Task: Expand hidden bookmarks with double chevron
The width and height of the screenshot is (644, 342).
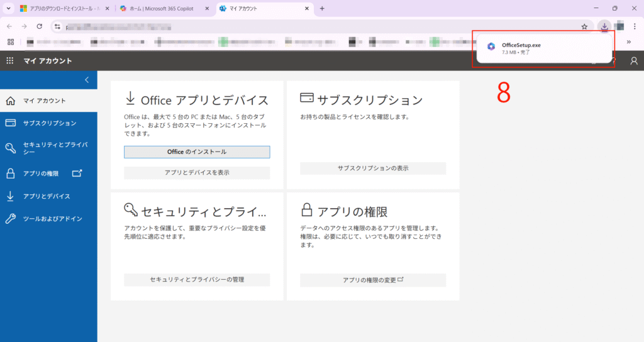Action: pos(628,42)
